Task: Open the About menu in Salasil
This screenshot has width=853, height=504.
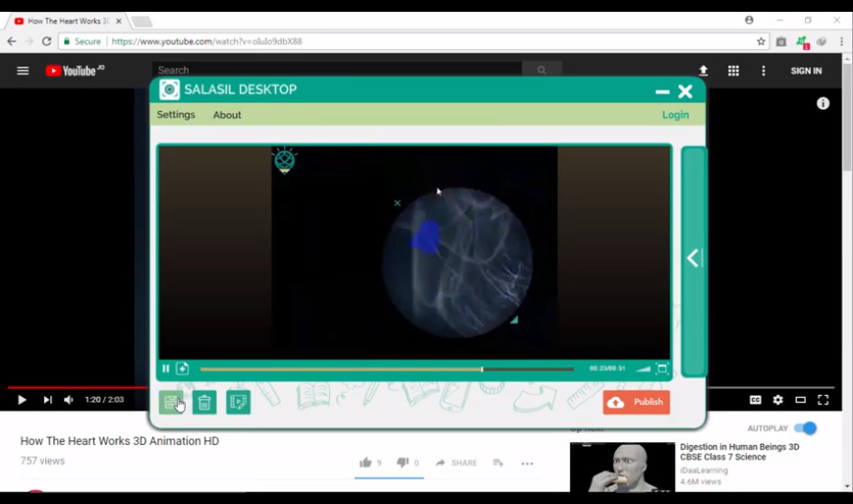Action: (227, 115)
